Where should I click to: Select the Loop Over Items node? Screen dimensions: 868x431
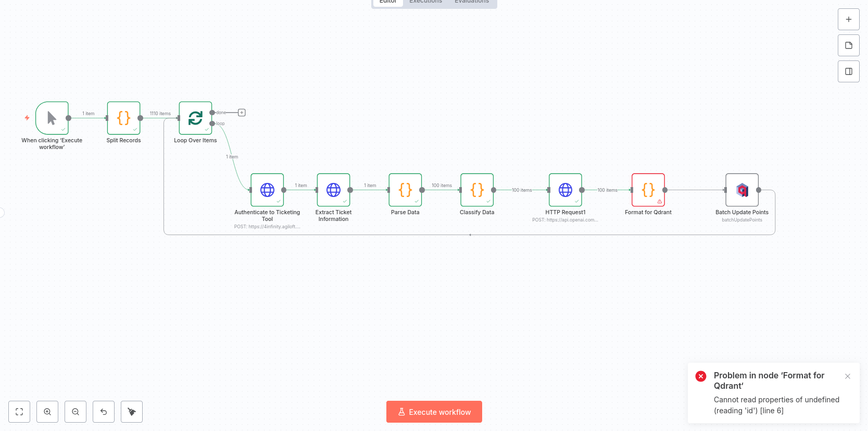[195, 118]
